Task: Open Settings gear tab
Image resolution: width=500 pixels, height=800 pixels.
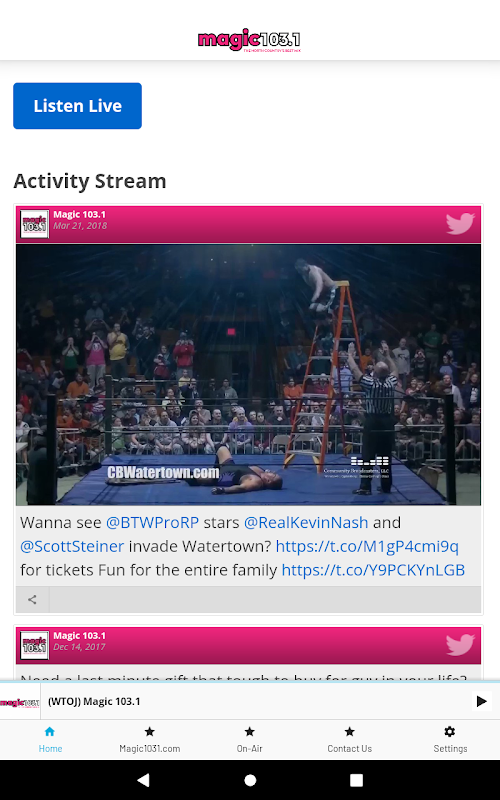Action: tap(450, 740)
